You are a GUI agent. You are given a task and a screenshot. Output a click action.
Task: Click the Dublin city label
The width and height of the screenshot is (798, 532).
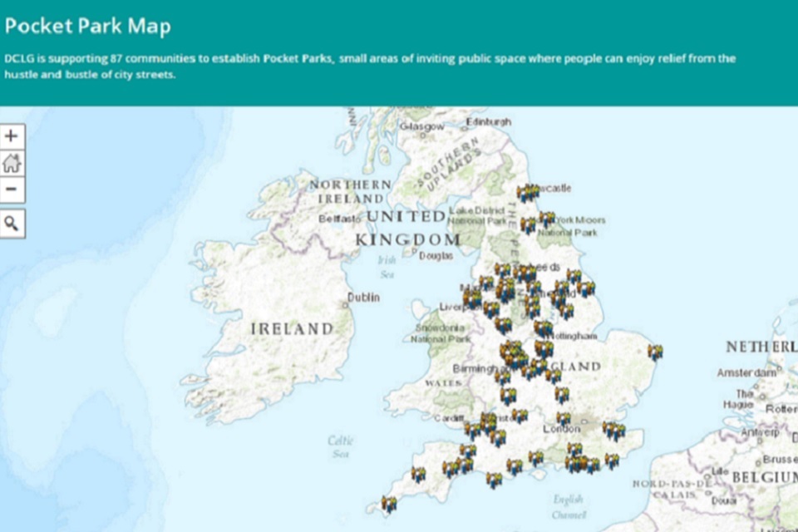(x=364, y=297)
